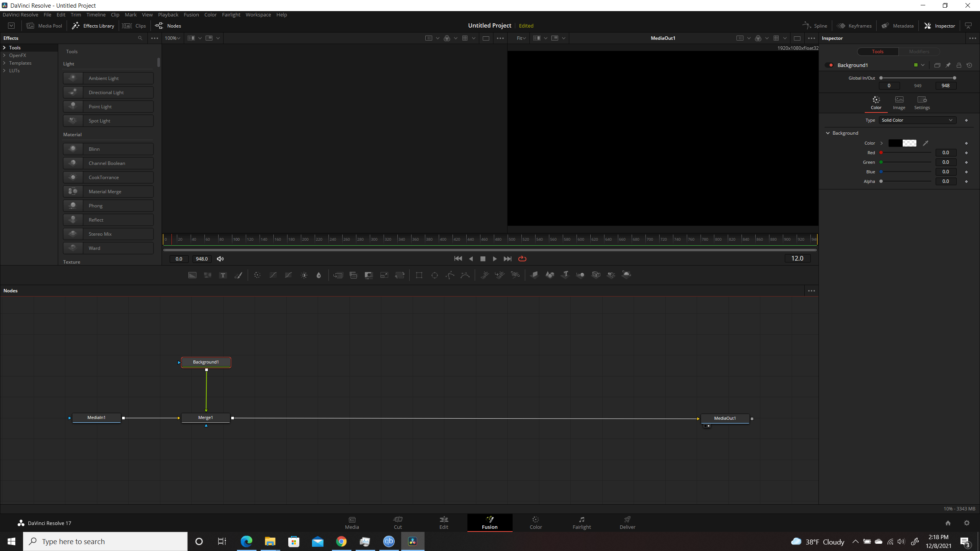Add a Background node from the toolbar
This screenshot has height=551, width=980.
pos(192,275)
